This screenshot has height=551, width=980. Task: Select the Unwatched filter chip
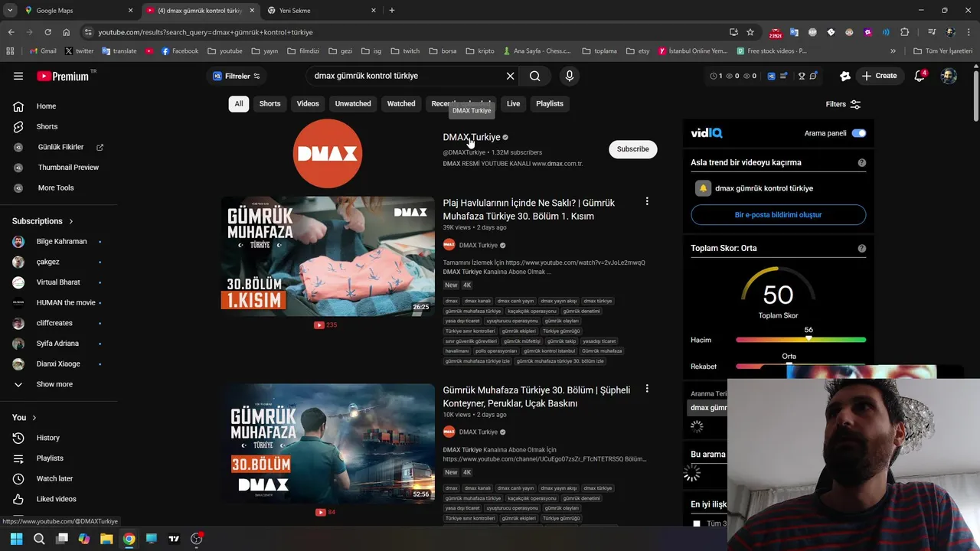[x=353, y=104]
